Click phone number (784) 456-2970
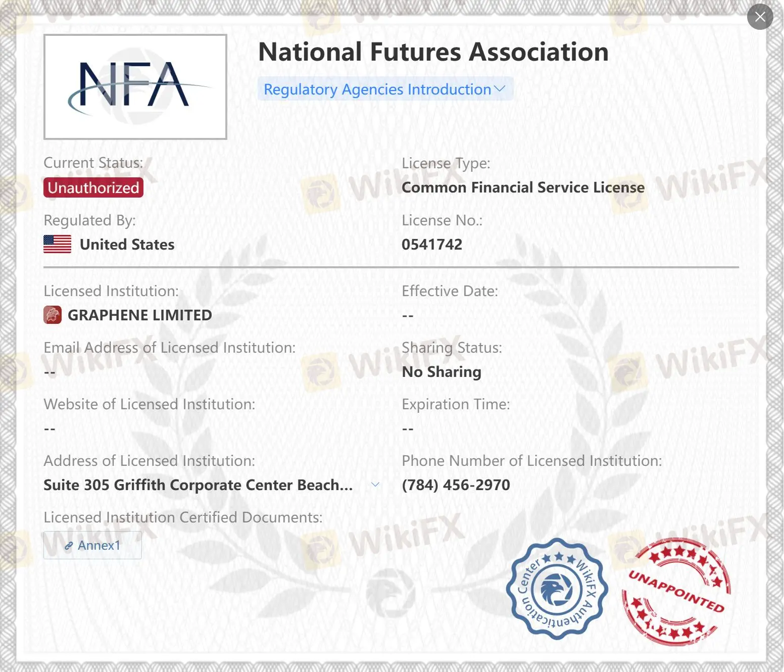The height and width of the screenshot is (672, 784). pos(456,485)
